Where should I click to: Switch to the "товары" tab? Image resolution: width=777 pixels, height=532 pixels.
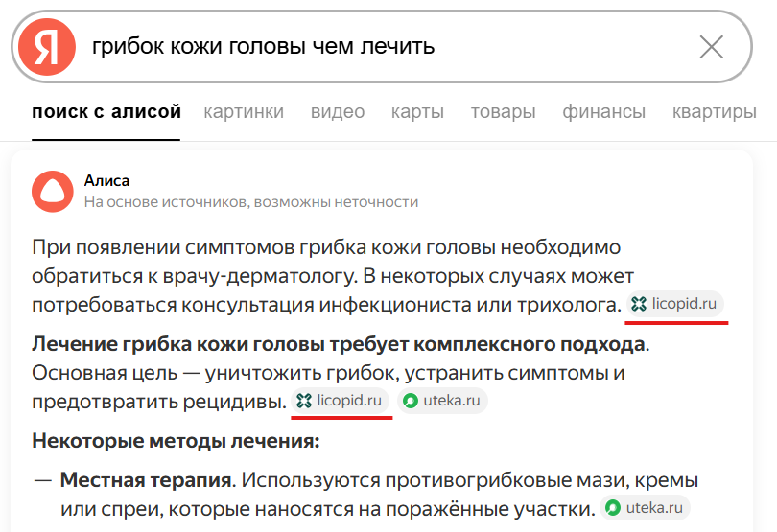coord(503,112)
